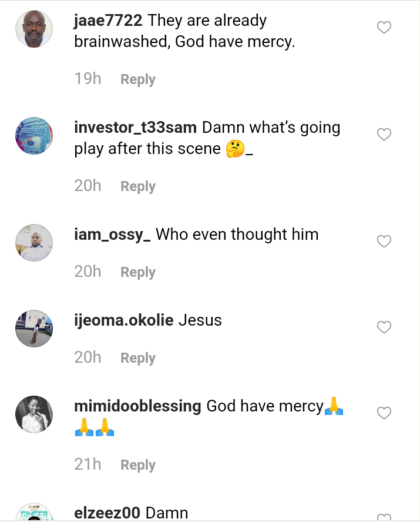Tap heart icon on investor_t33sam's comment
This screenshot has width=420, height=522.
click(x=384, y=135)
